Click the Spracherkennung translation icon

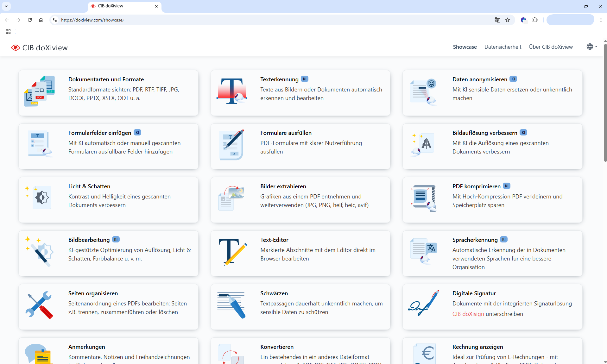point(424,251)
